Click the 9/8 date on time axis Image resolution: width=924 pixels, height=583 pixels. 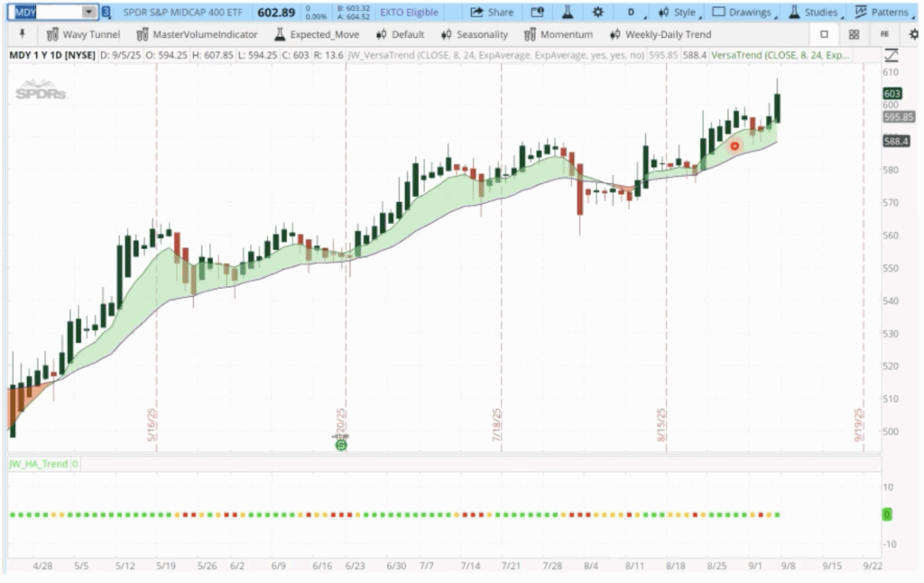point(788,565)
